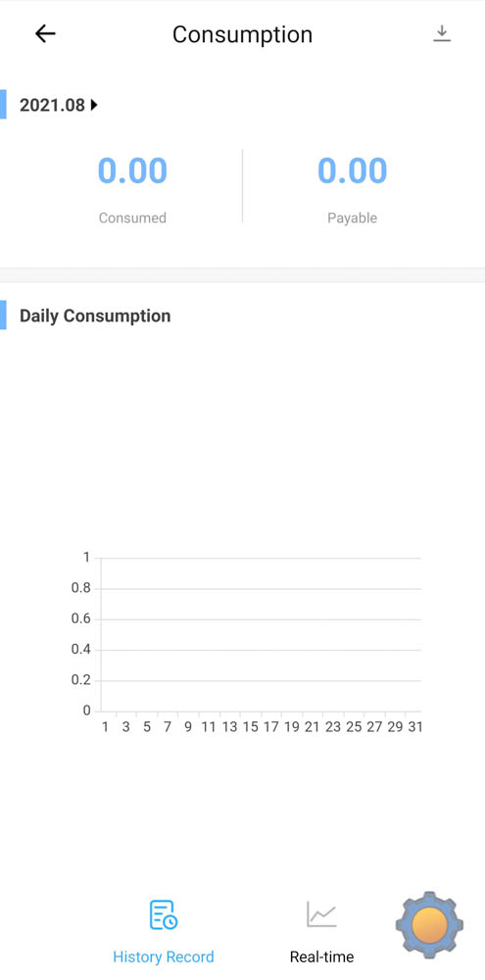This screenshot has width=485, height=980.
Task: Click the 0.6 gridline label
Action: click(81, 618)
